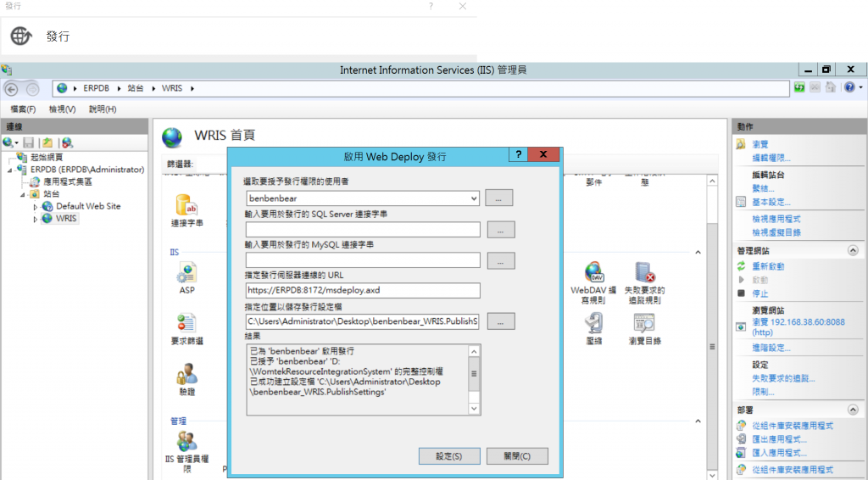Click the refresh icon beside the address bar

point(799,87)
